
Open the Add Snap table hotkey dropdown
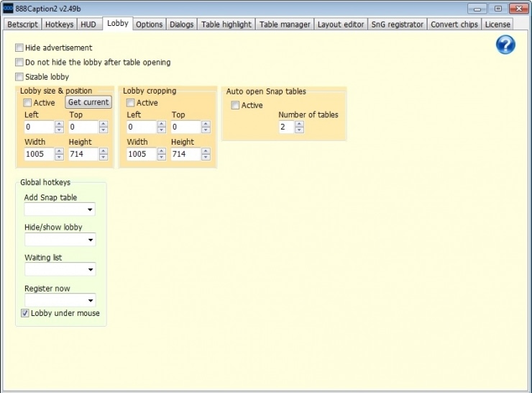coord(60,209)
